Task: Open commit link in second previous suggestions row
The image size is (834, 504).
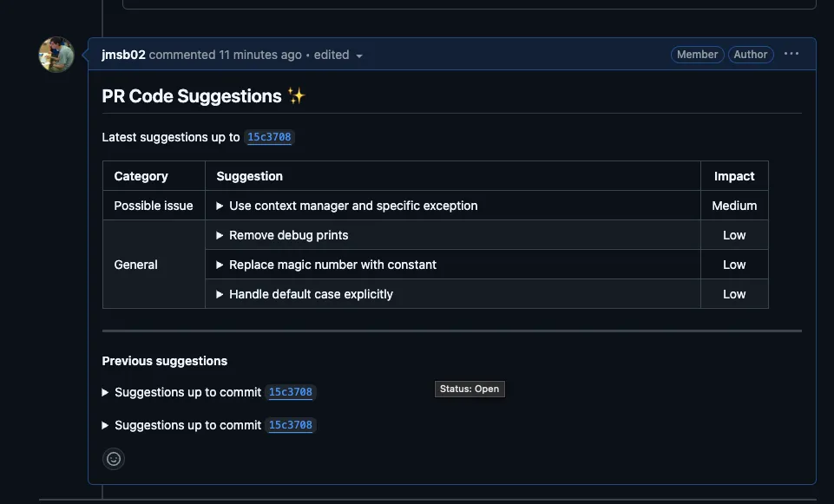Action: [x=291, y=425]
